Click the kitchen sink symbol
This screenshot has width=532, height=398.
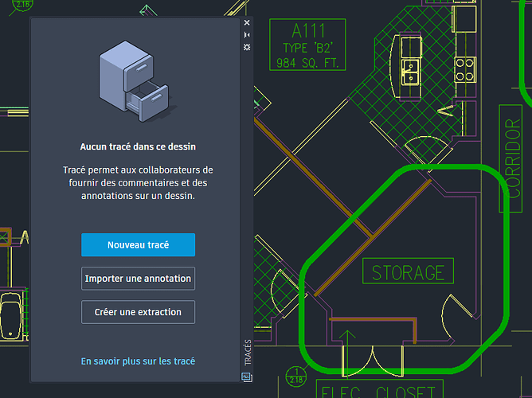click(411, 70)
